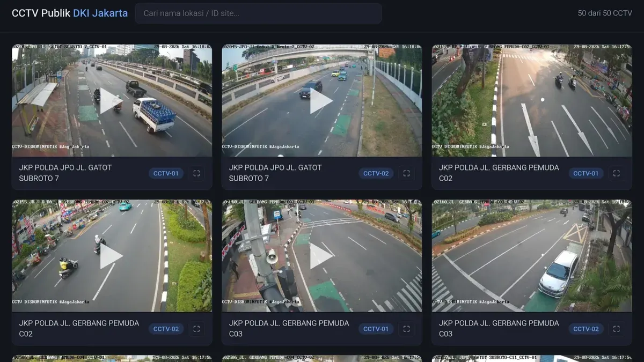
Task: Expand Gerbang Pemuda C03 CCTV-02 to fullscreen
Action: click(616, 329)
